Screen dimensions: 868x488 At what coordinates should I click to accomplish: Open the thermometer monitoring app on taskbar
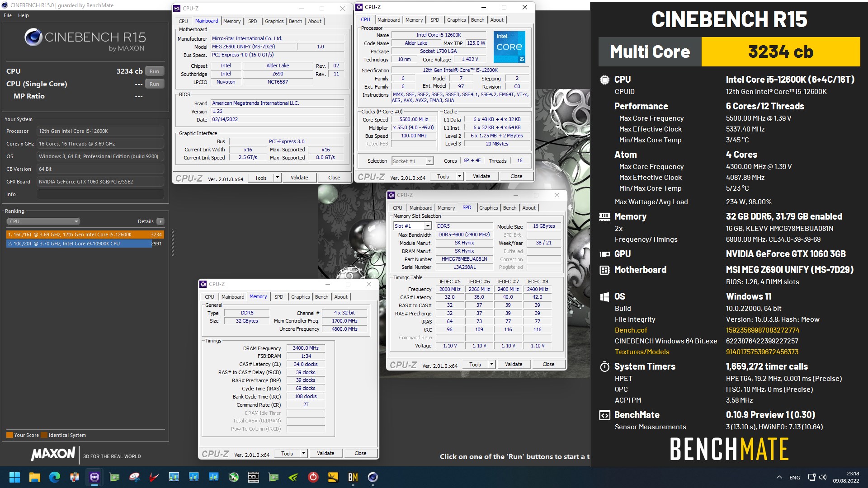tap(75, 477)
